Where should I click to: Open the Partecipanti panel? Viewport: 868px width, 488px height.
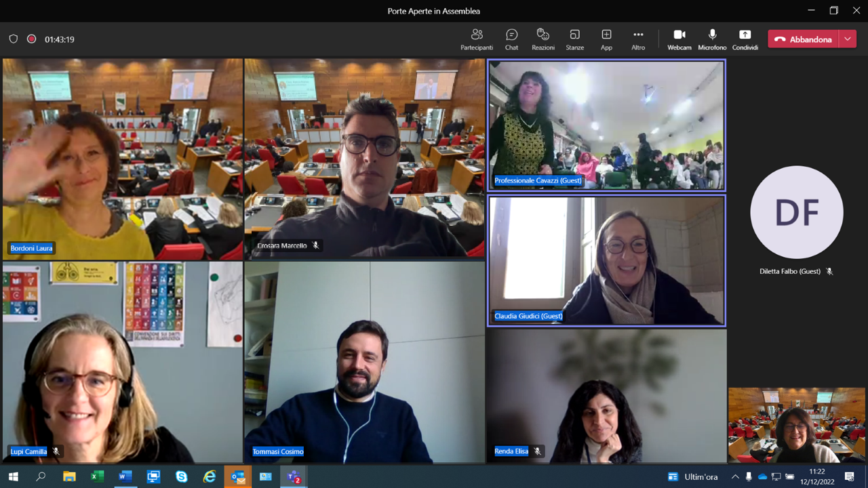(477, 39)
